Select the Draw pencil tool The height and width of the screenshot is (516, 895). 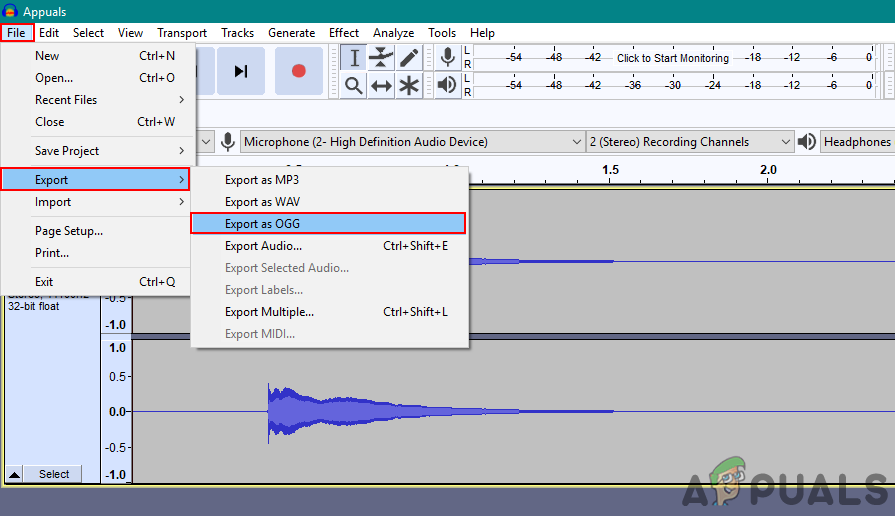[x=409, y=58]
